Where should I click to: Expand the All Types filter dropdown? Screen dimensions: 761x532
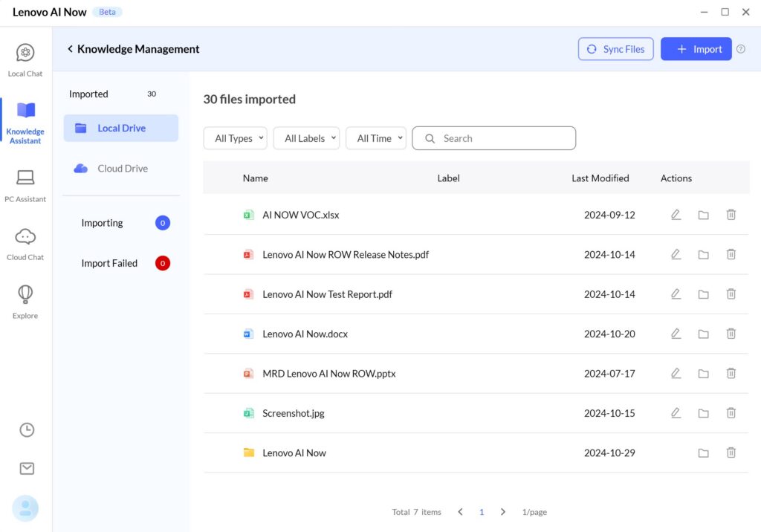click(236, 138)
